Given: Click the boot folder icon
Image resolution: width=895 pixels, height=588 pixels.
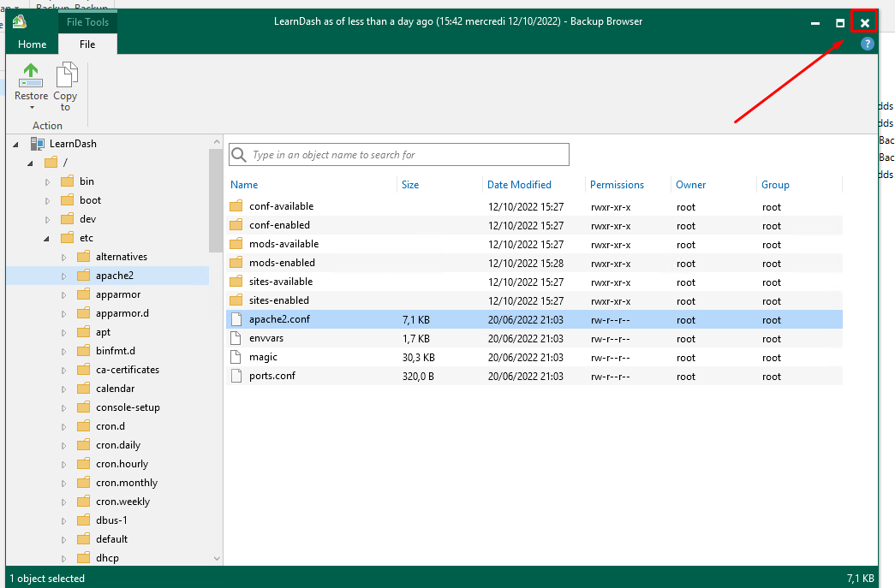Looking at the screenshot, I should (68, 200).
